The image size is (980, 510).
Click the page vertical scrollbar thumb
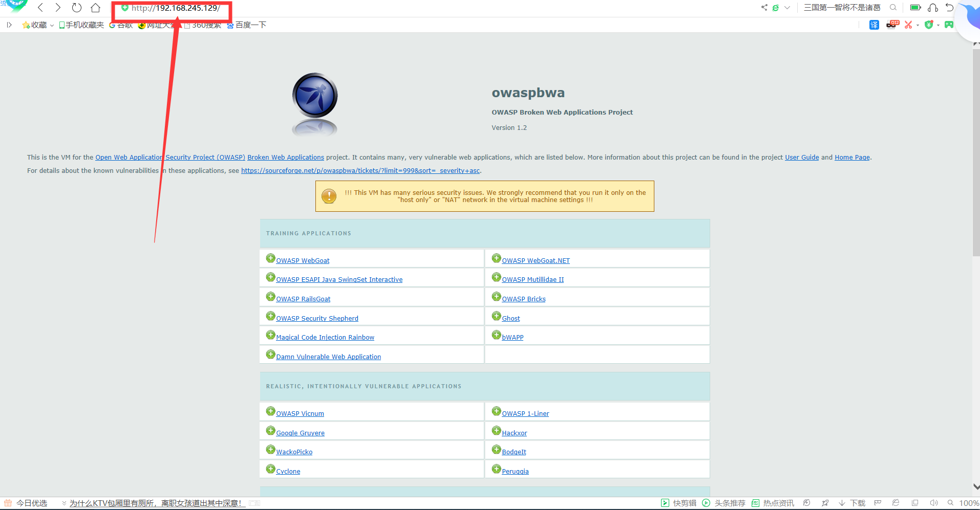click(976, 152)
